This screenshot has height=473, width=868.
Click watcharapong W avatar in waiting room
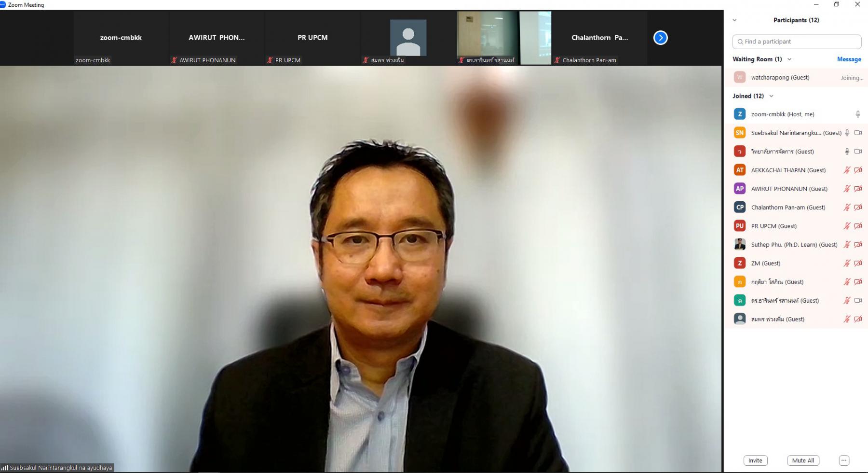[x=740, y=77]
